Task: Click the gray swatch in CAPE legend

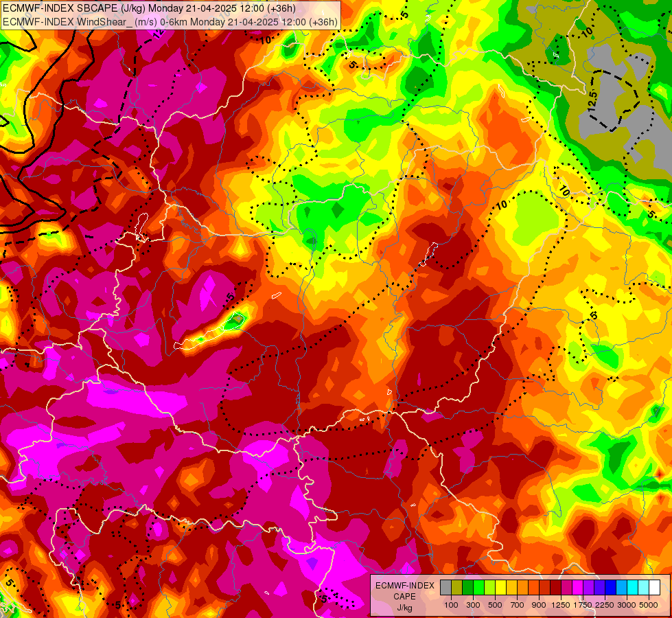Action: point(445,587)
